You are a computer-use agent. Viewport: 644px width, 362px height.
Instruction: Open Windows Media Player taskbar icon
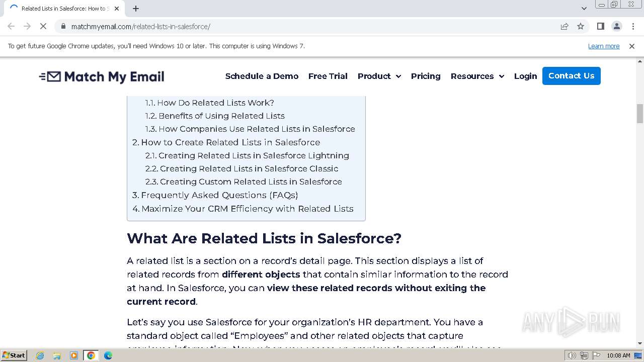click(74, 355)
